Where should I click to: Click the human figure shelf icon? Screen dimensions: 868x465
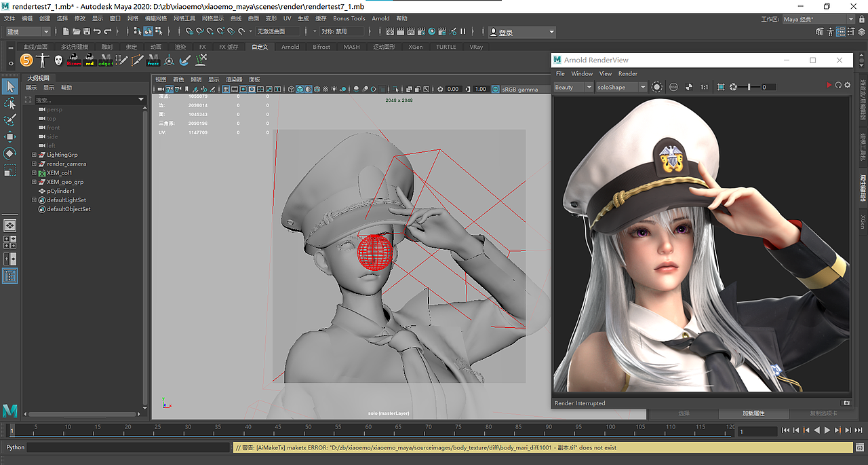click(x=43, y=60)
